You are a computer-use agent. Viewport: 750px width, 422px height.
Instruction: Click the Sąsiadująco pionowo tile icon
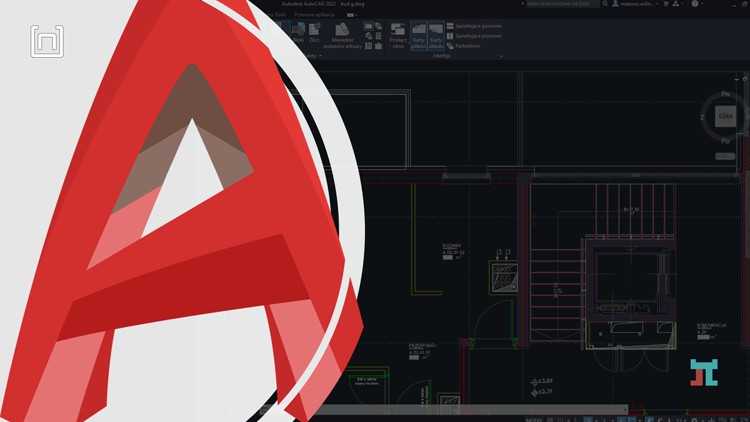pos(450,36)
